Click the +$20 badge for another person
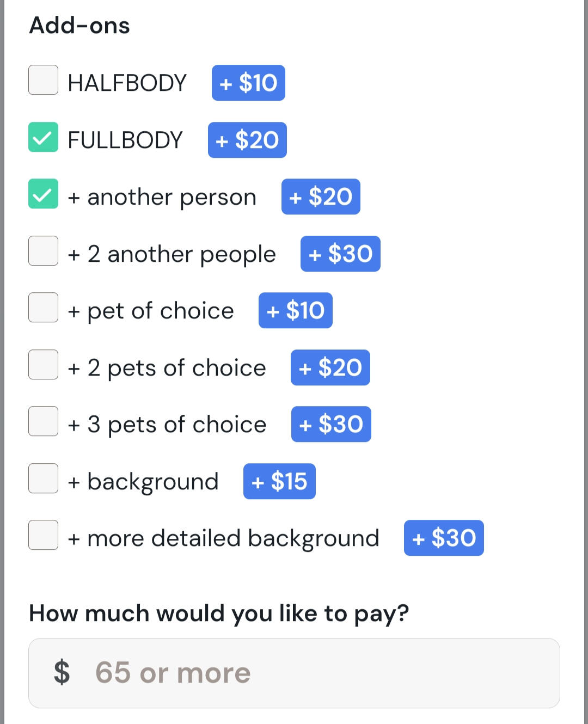 321,197
